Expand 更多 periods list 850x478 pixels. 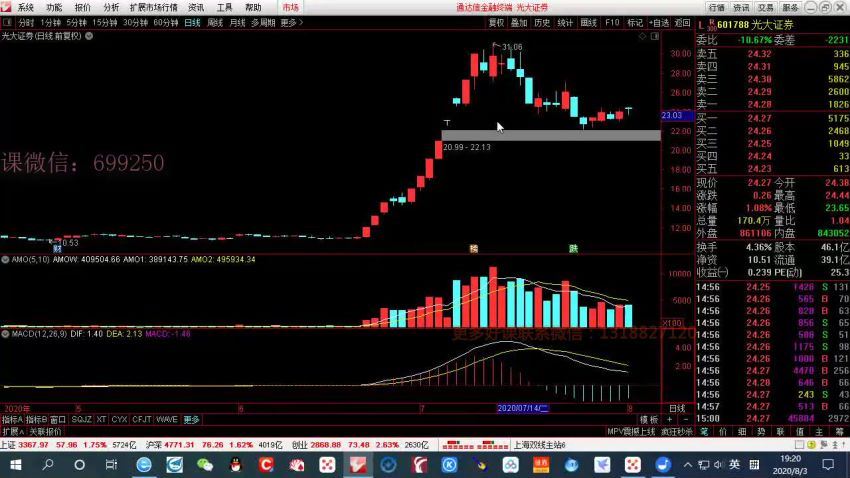pos(292,23)
